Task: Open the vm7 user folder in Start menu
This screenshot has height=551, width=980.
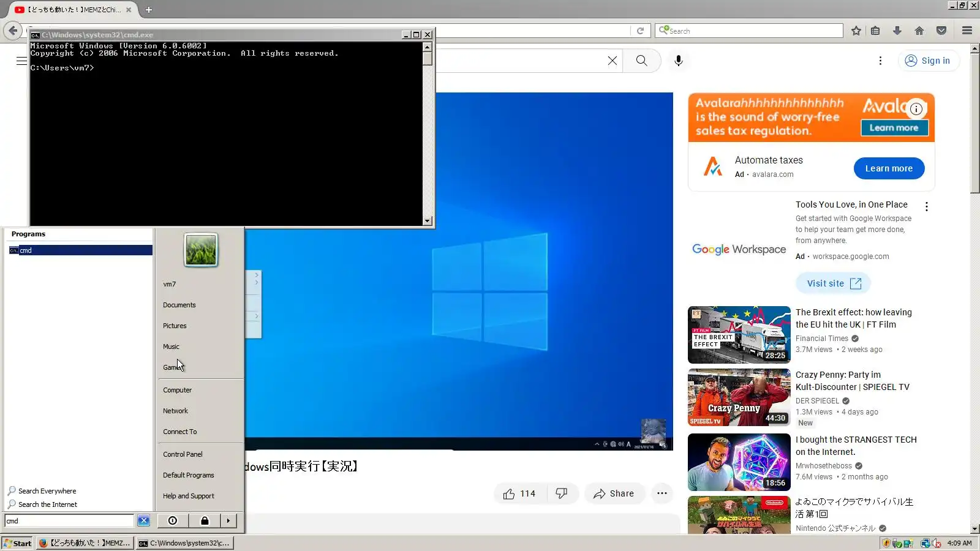Action: coord(170,284)
